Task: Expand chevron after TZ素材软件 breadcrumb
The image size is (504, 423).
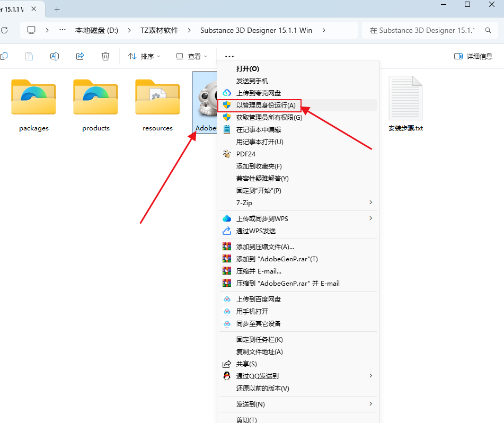Action: [189, 30]
